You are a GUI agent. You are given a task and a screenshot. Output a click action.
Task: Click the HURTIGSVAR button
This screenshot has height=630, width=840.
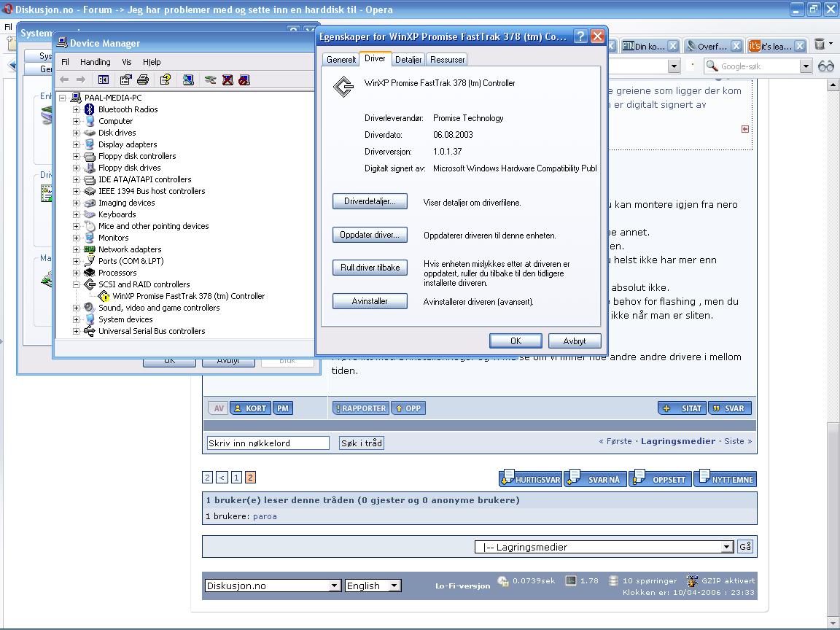(530, 478)
